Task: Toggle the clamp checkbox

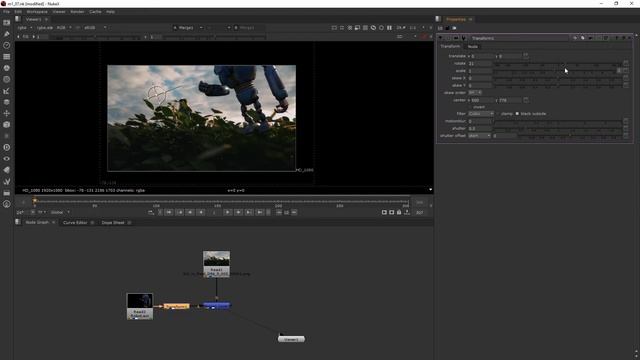Action: tap(498, 113)
